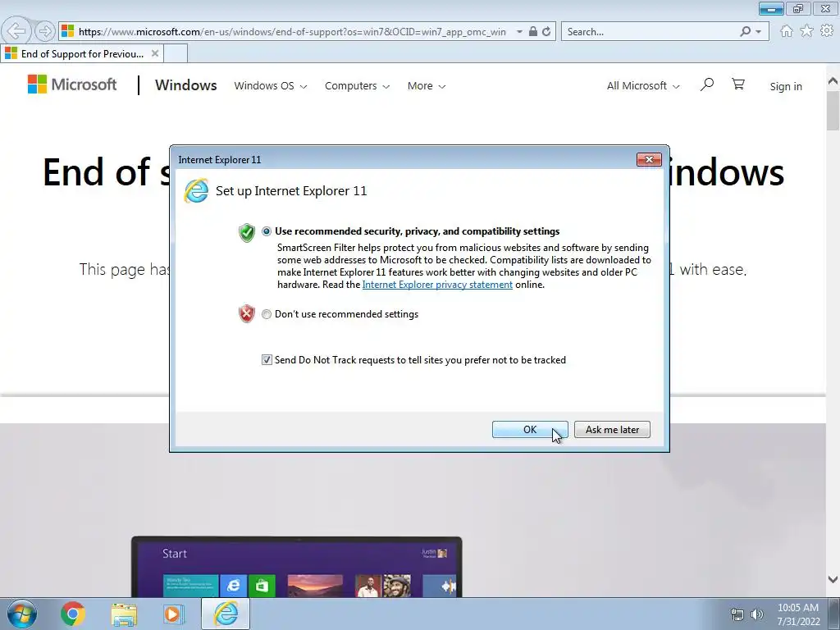Click the Internet Explorer taskbar icon
840x630 pixels.
pos(226,614)
